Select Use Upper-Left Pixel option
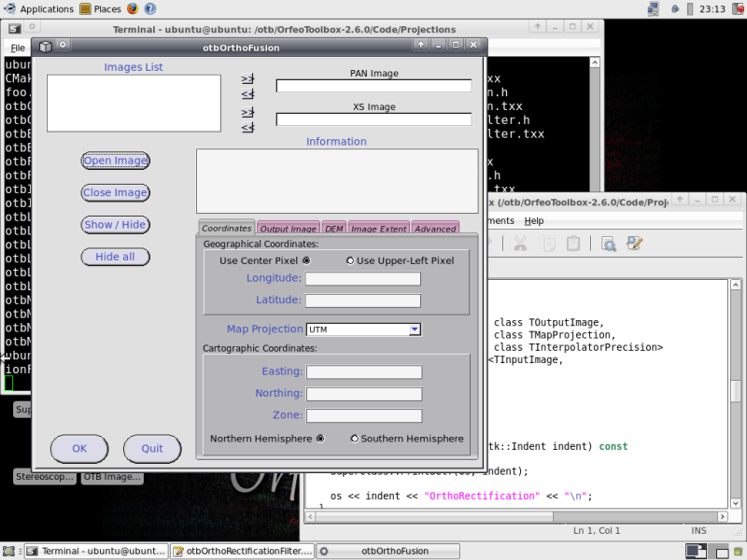Viewport: 747px width, 560px height. coord(350,260)
